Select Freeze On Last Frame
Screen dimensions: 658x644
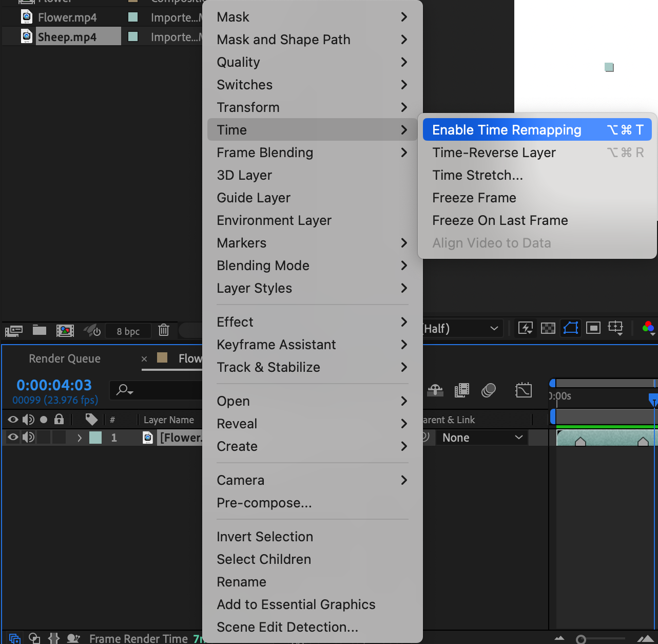(x=537, y=220)
